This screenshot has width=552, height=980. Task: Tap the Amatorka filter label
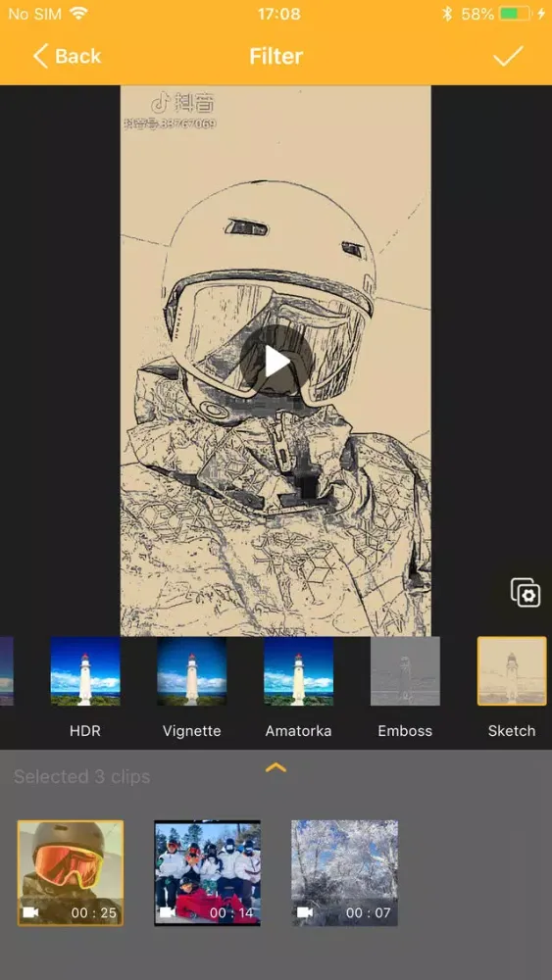[298, 731]
